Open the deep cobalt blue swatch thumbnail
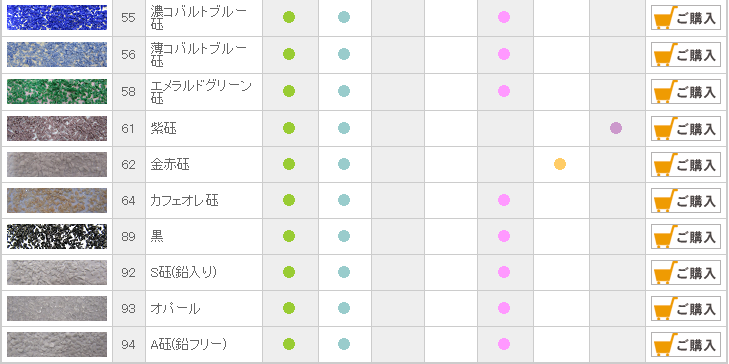 [x=57, y=18]
